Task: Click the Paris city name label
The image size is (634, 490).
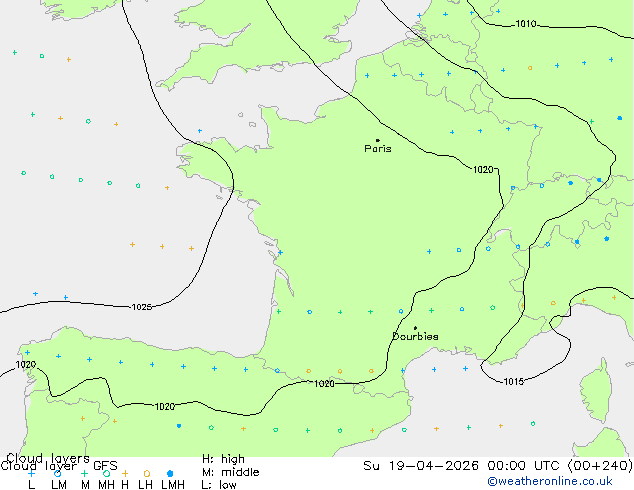Action: [x=378, y=149]
